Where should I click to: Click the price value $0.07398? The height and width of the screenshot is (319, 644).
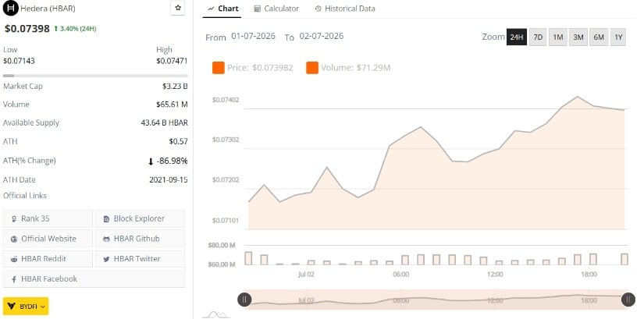click(x=27, y=29)
